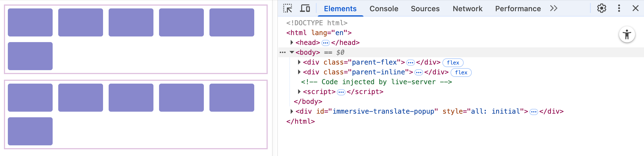The width and height of the screenshot is (644, 156).
Task: Click ellipsis inside immersive-translate-popup div
Action: [534, 112]
